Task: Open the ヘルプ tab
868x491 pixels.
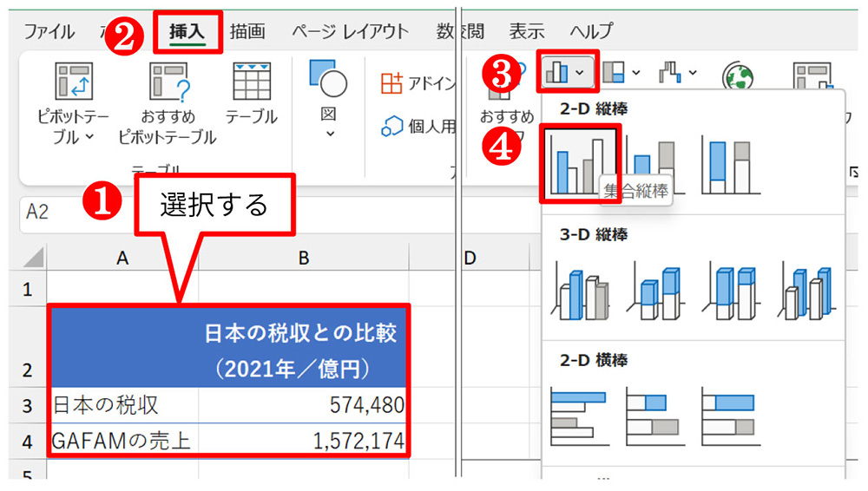Action: (x=591, y=31)
